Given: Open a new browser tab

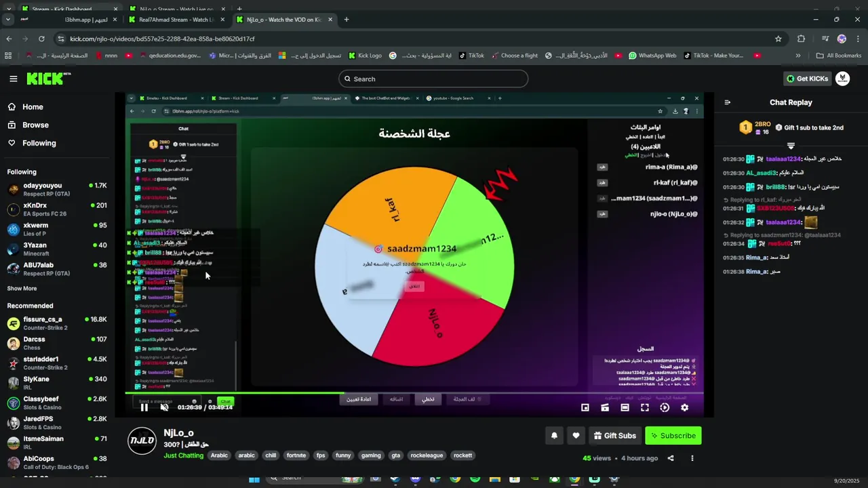Looking at the screenshot, I should [347, 20].
